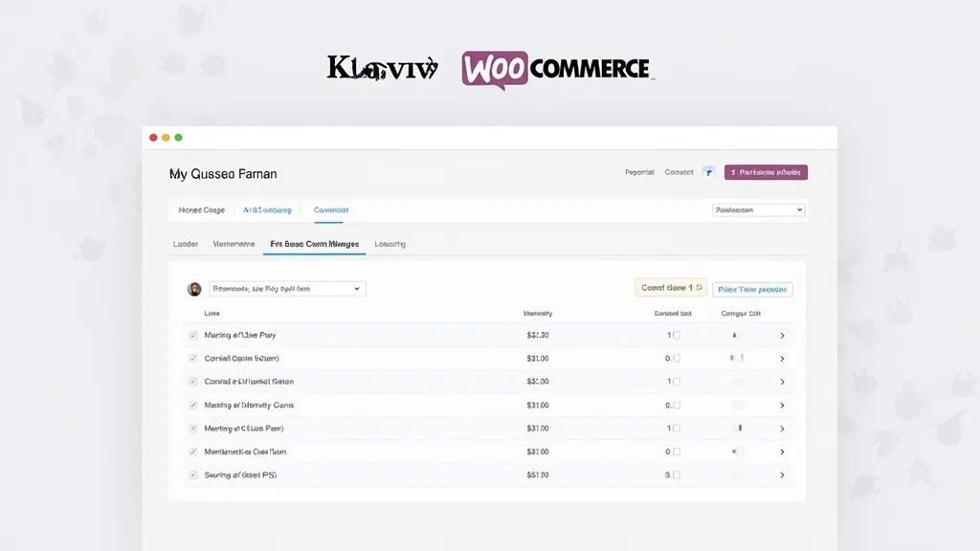
Task: Expand the fourth product row via its chevron
Action: (783, 405)
